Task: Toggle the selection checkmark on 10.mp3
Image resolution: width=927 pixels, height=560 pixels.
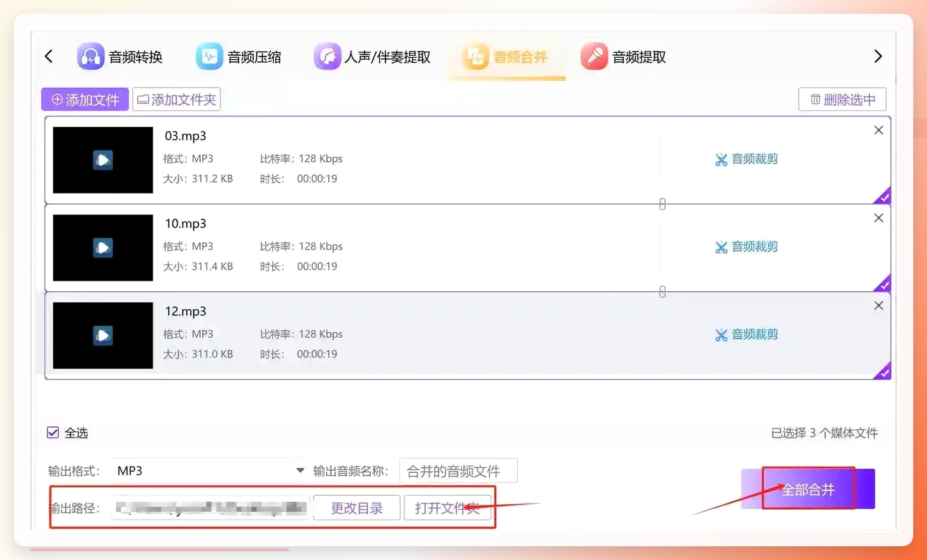Action: (x=884, y=285)
